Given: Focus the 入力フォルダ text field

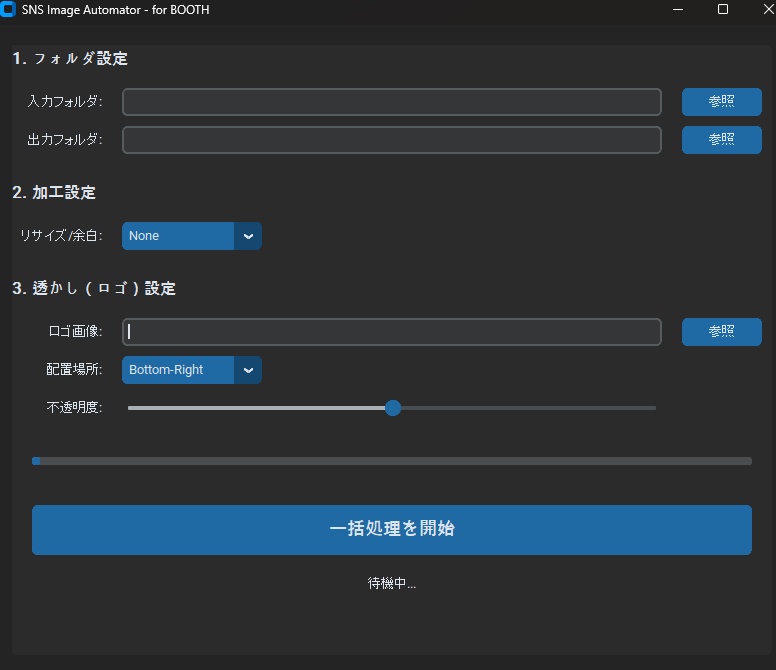Looking at the screenshot, I should [x=391, y=102].
